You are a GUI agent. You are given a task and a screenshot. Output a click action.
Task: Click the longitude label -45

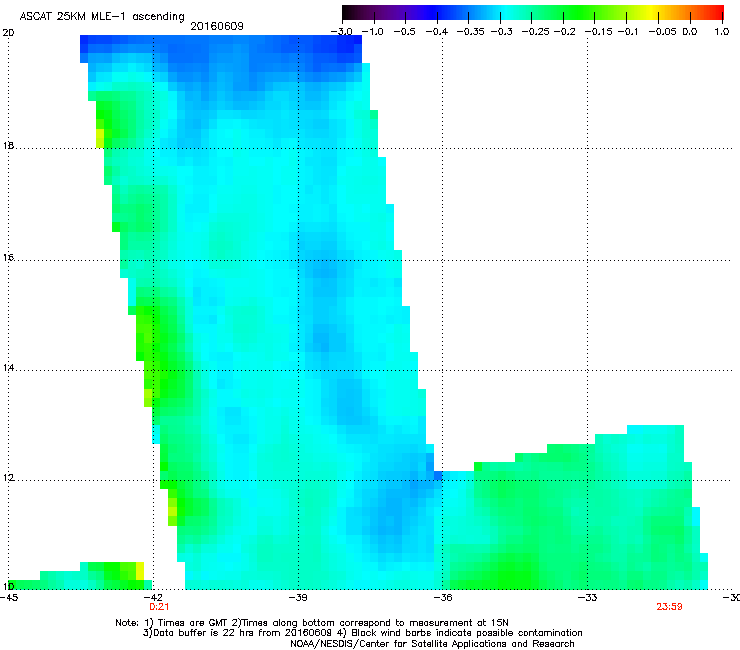click(x=9, y=598)
